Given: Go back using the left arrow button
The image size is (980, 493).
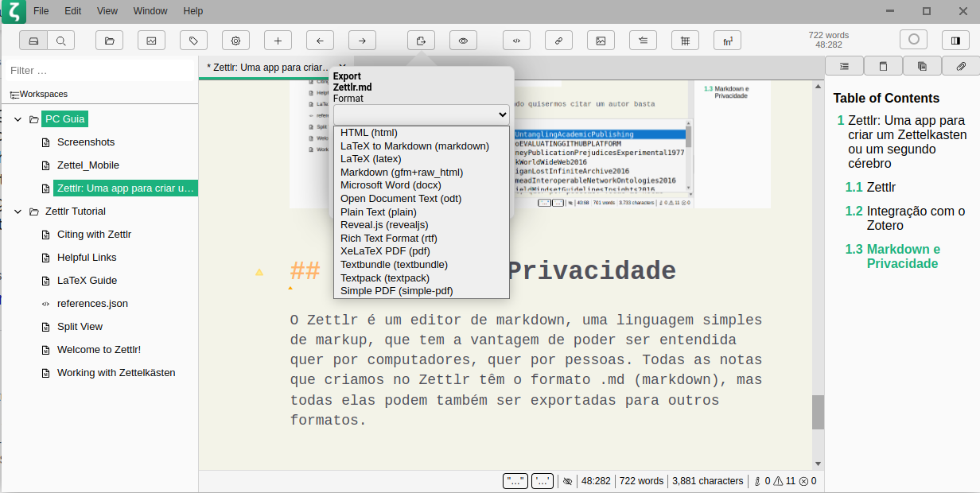Looking at the screenshot, I should [320, 40].
